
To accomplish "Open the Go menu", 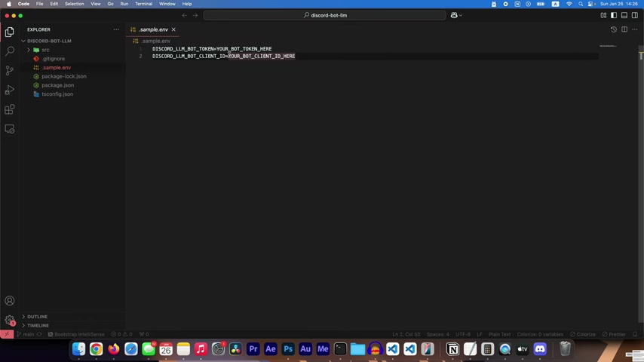I will click(x=111, y=4).
